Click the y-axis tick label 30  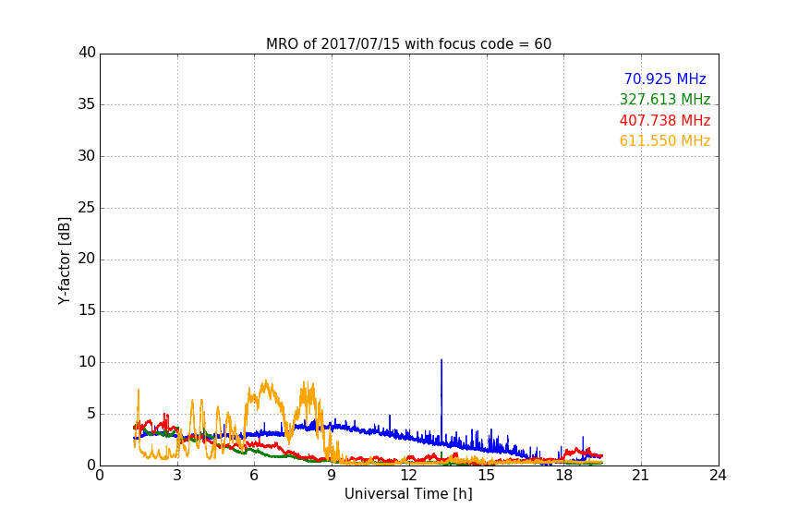(x=87, y=156)
